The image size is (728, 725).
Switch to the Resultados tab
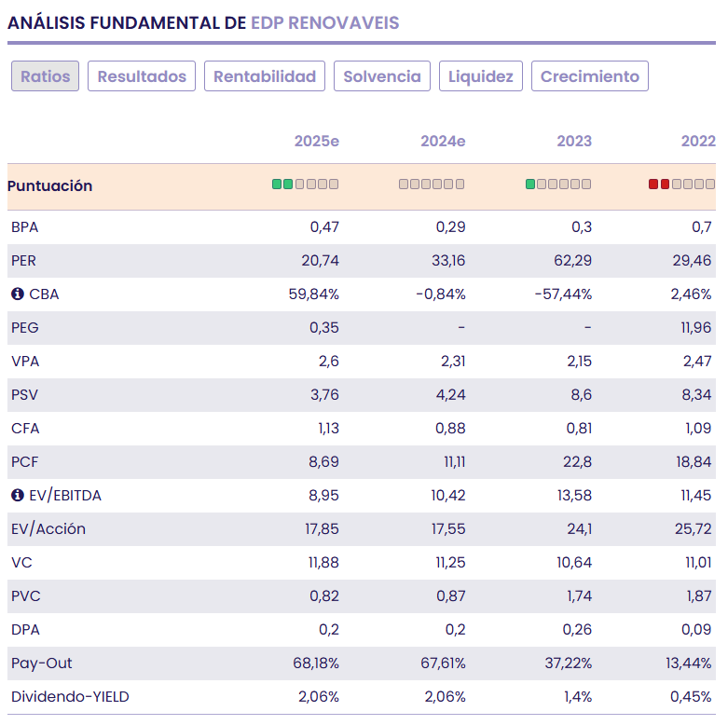click(x=142, y=76)
